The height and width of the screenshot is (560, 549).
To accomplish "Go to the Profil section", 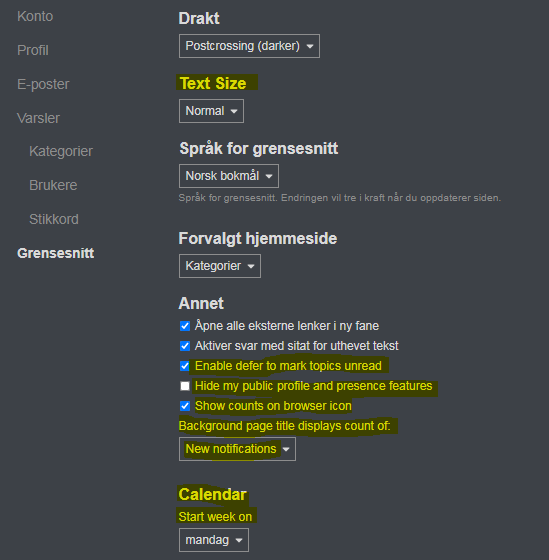I will [33, 50].
